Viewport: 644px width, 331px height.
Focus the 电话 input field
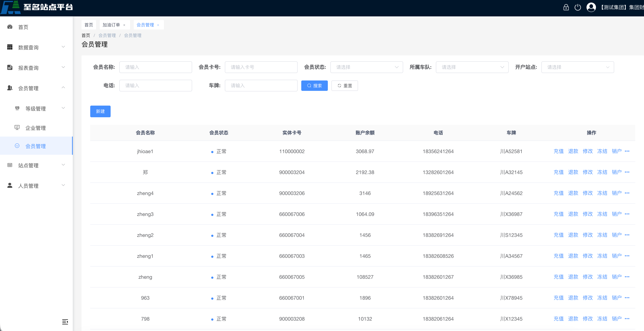point(156,86)
